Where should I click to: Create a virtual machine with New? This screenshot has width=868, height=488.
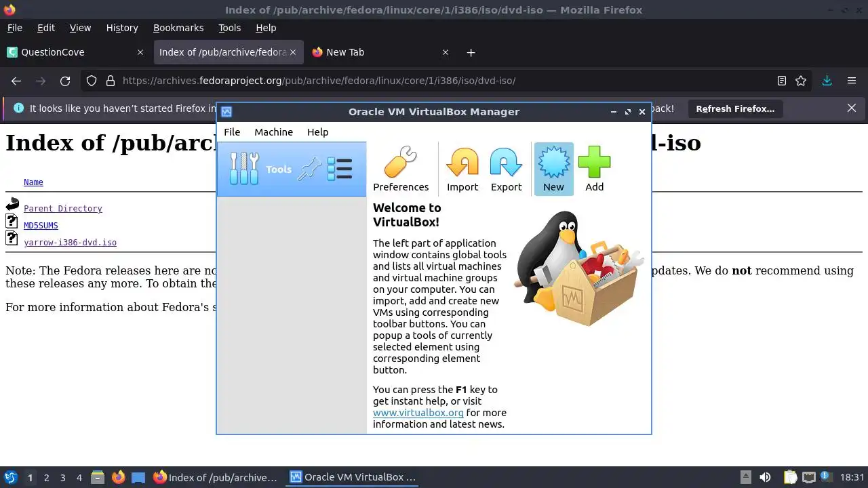point(553,169)
